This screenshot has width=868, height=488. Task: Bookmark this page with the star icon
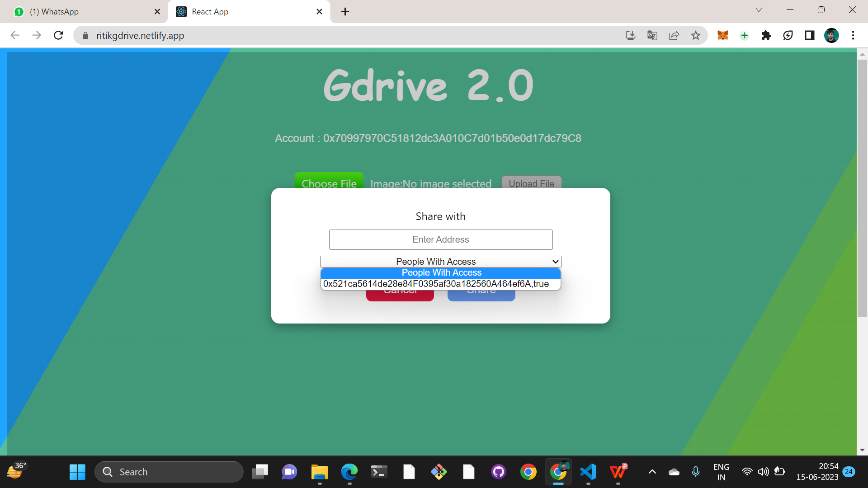(x=695, y=35)
